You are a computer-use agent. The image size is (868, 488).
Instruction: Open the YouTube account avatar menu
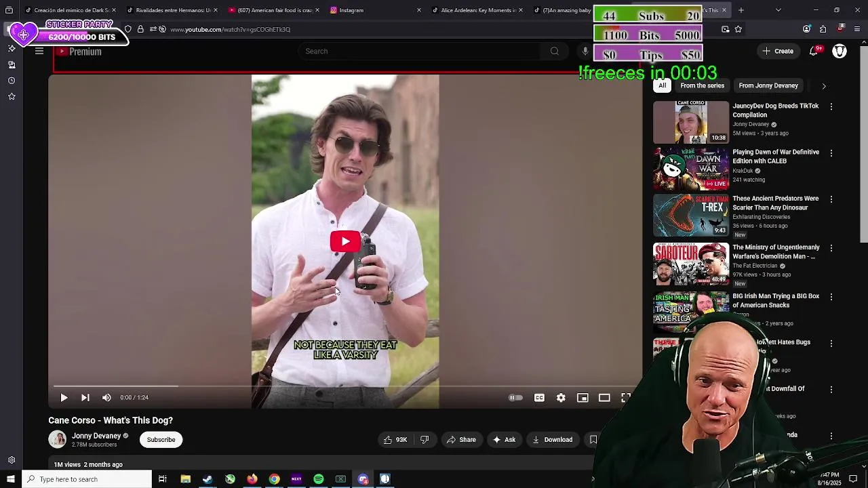tap(840, 52)
